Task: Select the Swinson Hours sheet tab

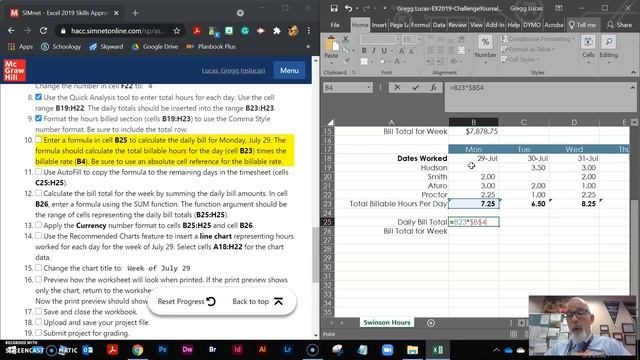Action: [387, 322]
